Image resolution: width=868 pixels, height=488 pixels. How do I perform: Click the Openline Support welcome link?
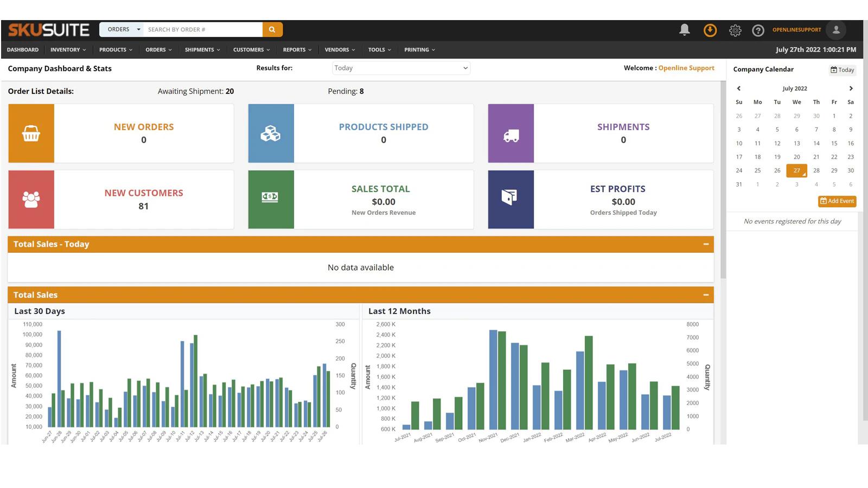pos(686,68)
